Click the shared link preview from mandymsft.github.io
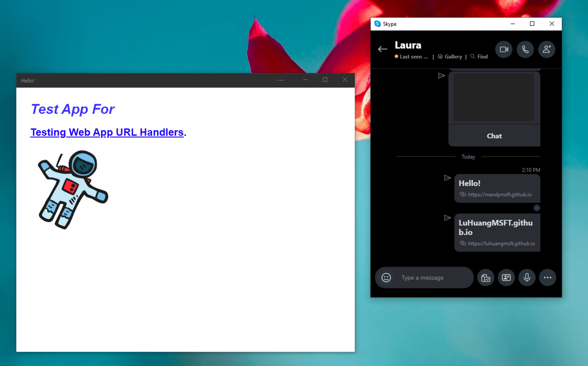 (495, 188)
